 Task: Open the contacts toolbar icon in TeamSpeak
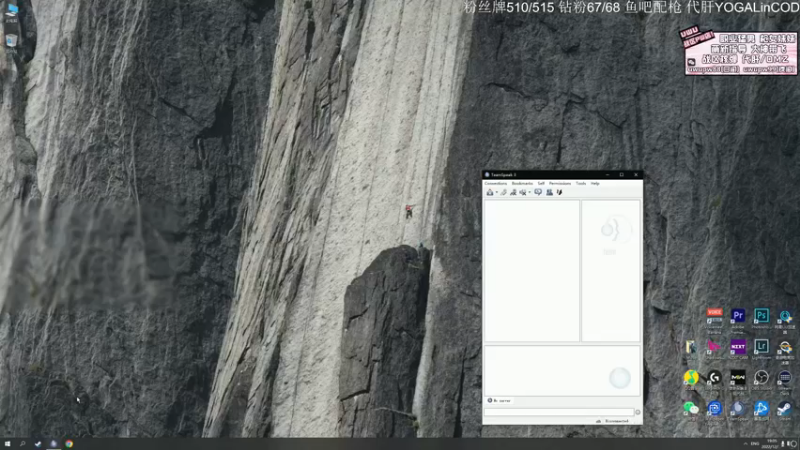[x=549, y=192]
